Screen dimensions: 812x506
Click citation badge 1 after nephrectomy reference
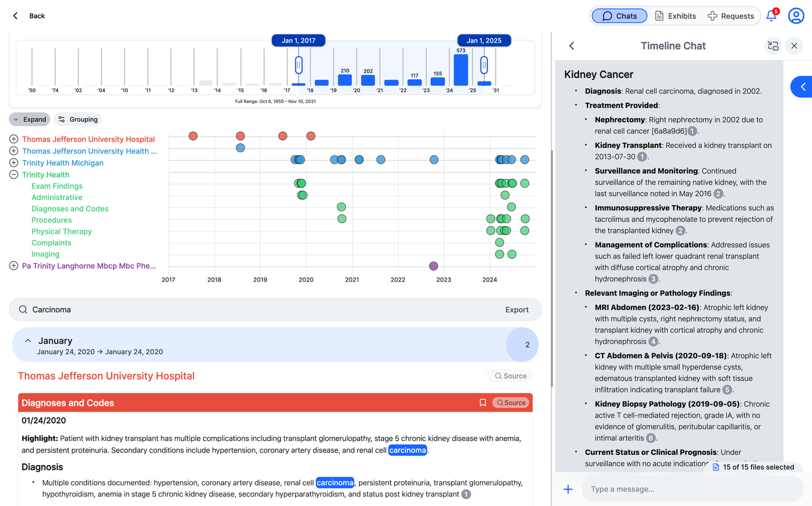(693, 131)
